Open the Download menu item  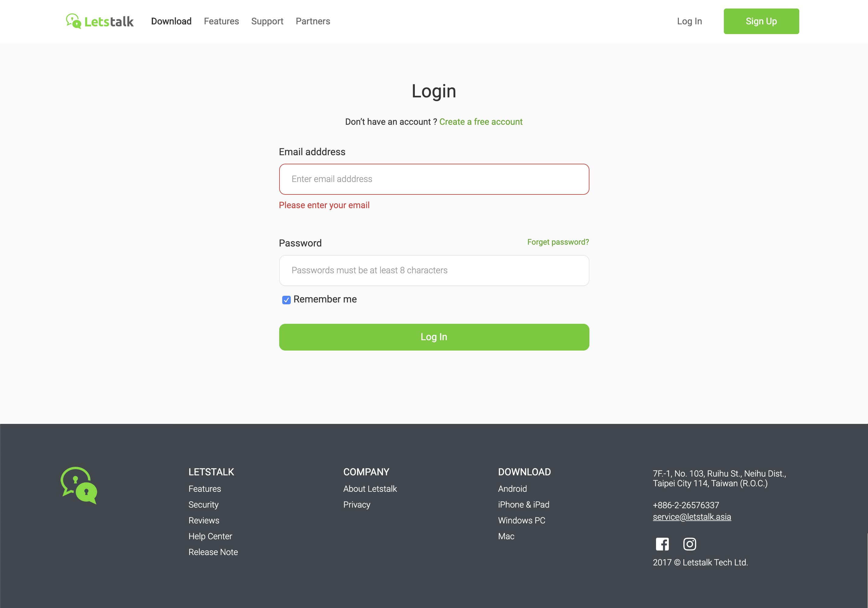171,21
